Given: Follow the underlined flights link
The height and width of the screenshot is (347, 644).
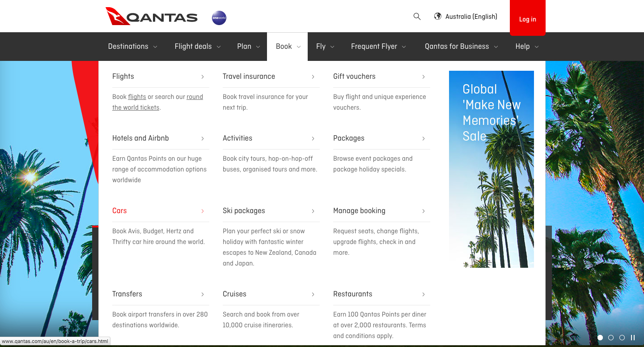Looking at the screenshot, I should tap(137, 97).
